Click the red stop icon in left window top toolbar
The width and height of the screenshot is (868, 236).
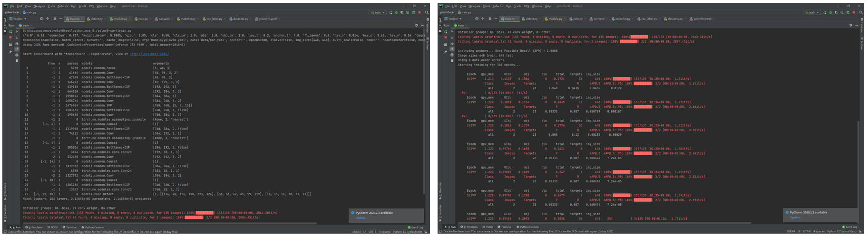pyautogui.click(x=419, y=12)
